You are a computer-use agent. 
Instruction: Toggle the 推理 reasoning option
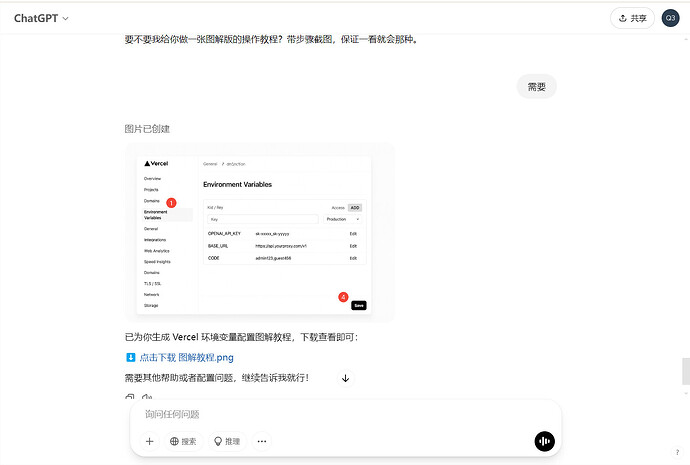pyautogui.click(x=227, y=441)
